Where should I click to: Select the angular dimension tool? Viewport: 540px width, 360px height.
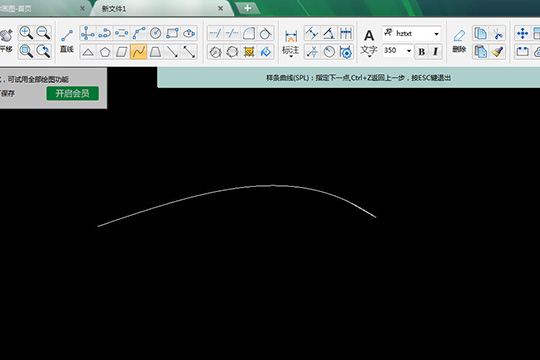click(x=329, y=33)
